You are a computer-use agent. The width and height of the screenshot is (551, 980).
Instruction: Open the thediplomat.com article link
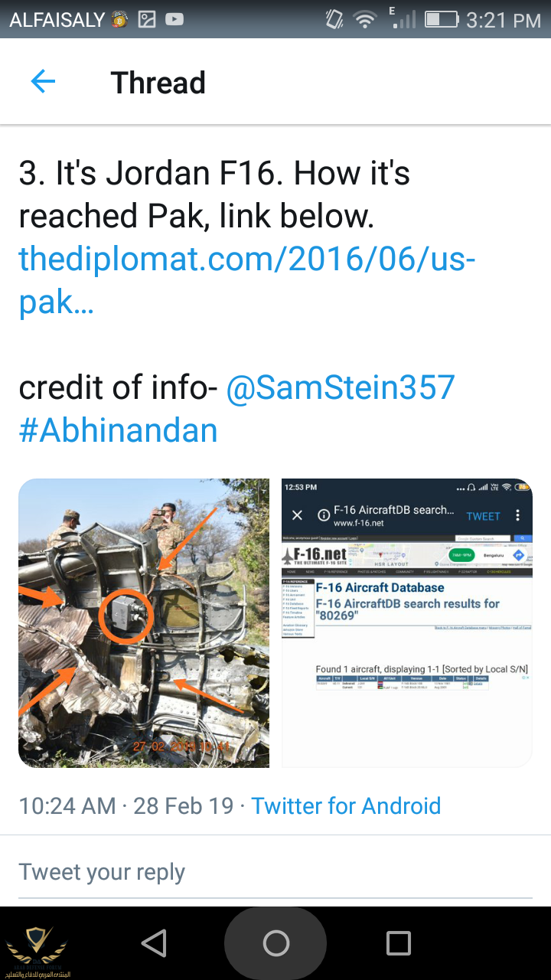247,281
